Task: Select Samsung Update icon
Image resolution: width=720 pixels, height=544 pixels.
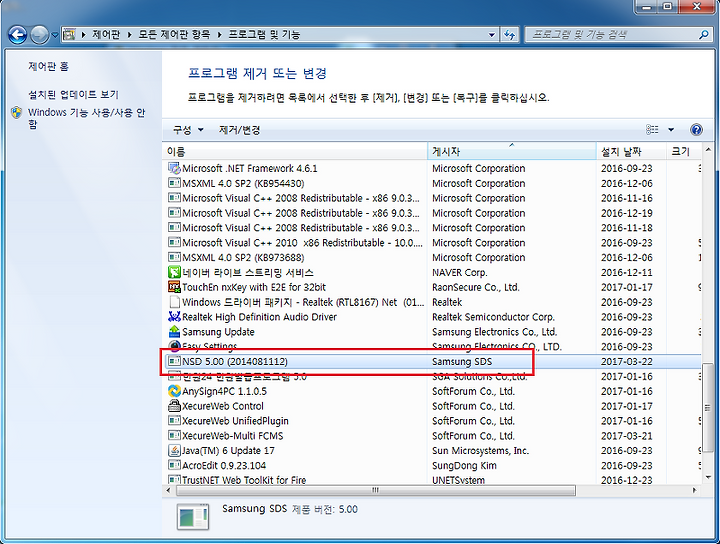Action: [174, 331]
